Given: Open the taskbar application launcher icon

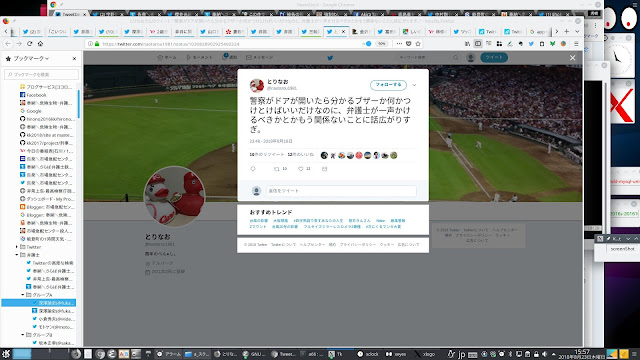Looking at the screenshot, I should [6, 354].
